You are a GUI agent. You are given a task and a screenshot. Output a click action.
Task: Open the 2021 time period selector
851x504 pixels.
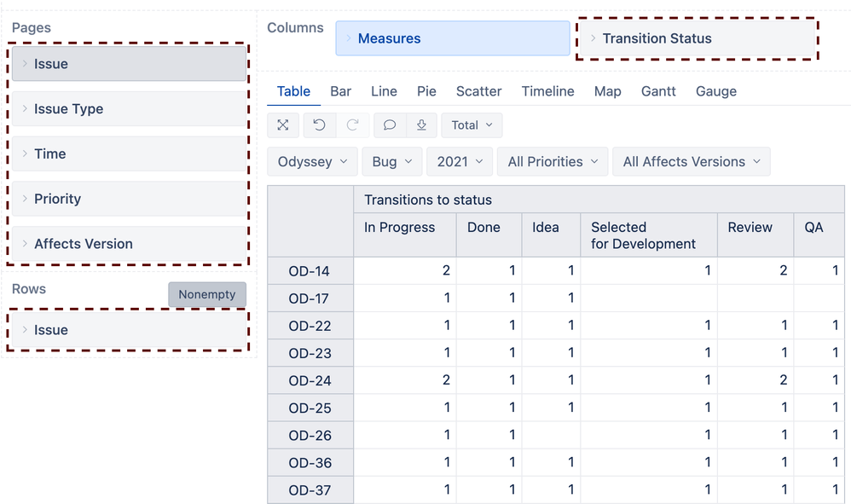459,161
